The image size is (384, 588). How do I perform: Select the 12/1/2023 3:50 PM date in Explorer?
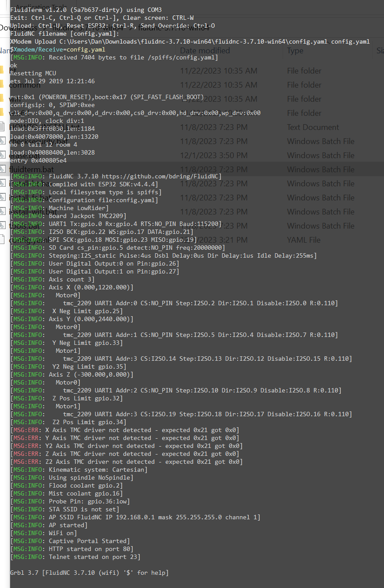click(x=214, y=155)
